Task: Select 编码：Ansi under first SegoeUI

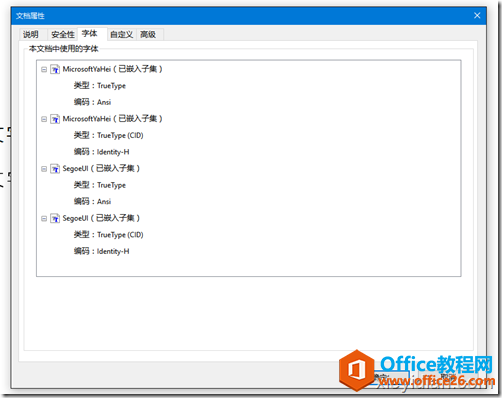Action: (x=92, y=201)
